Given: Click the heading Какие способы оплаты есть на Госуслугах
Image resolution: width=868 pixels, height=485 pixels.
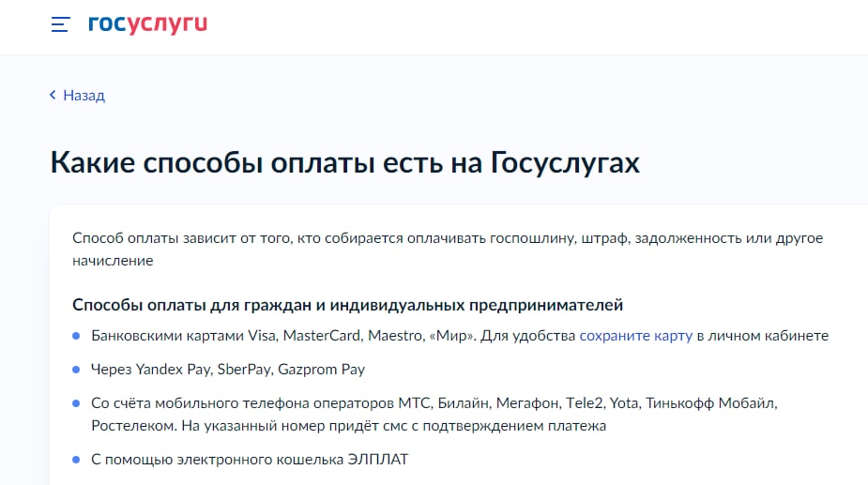Looking at the screenshot, I should point(345,162).
